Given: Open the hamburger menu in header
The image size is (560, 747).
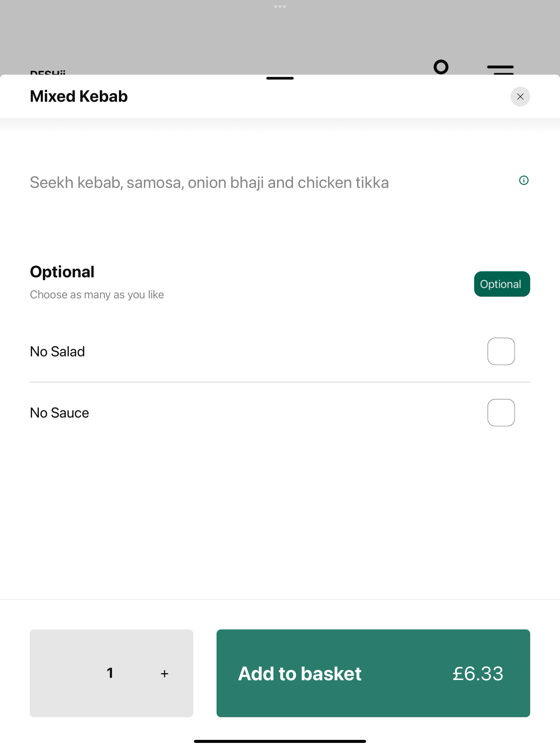Looking at the screenshot, I should point(500,69).
